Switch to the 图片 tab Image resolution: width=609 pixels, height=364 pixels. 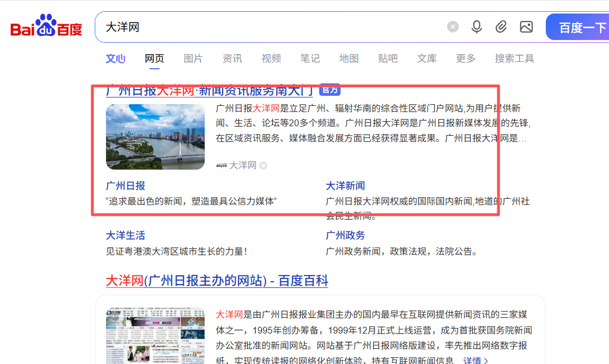(x=193, y=58)
